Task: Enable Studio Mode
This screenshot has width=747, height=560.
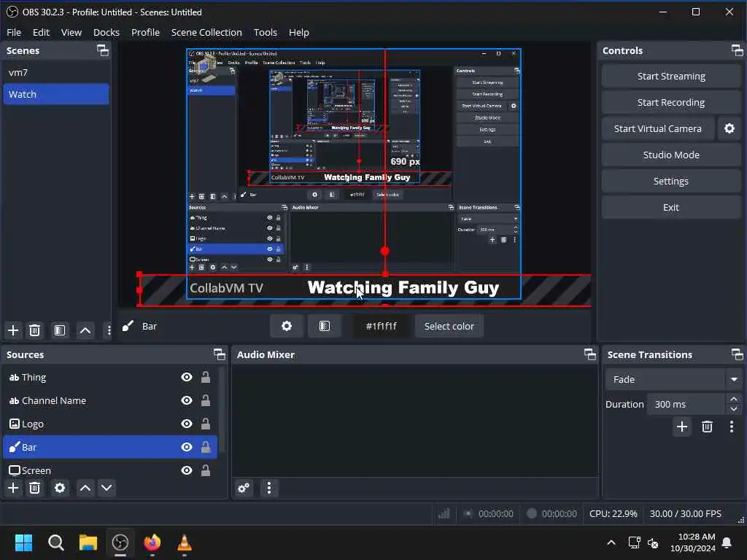Action: point(671,155)
